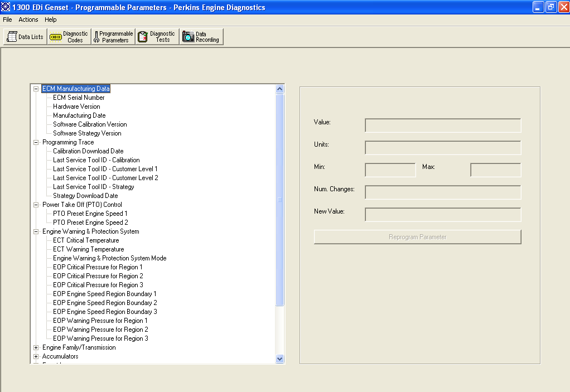Open the File menu

(7, 20)
